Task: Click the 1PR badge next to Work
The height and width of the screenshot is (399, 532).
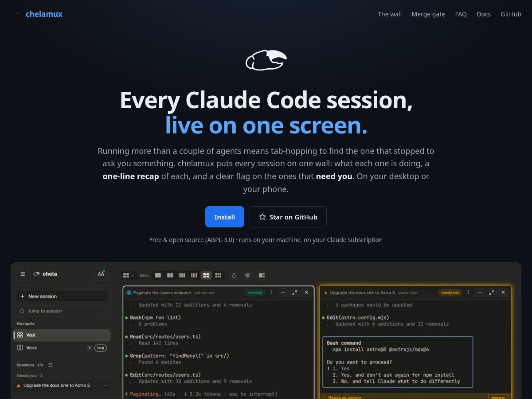Action: 101,348
